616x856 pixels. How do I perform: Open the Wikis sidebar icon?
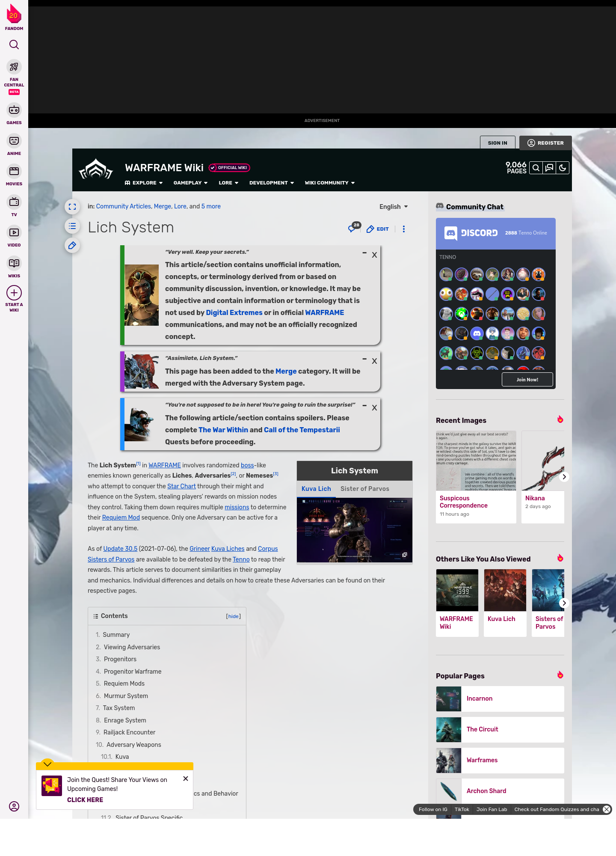(x=14, y=263)
